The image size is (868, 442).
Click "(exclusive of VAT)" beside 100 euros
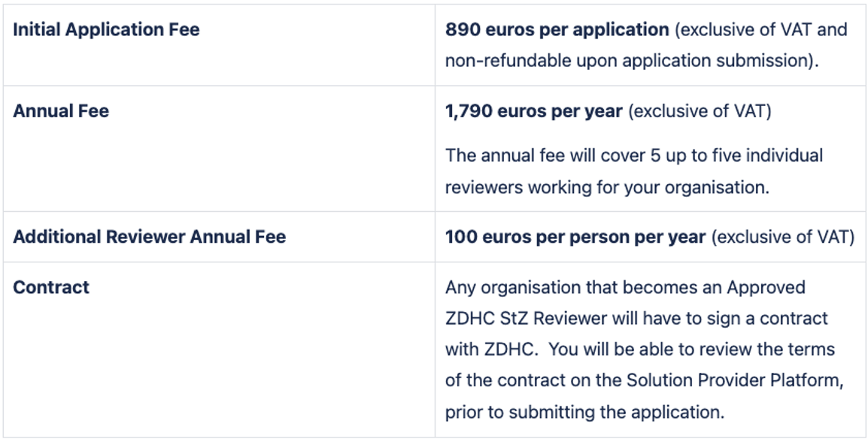click(x=783, y=237)
